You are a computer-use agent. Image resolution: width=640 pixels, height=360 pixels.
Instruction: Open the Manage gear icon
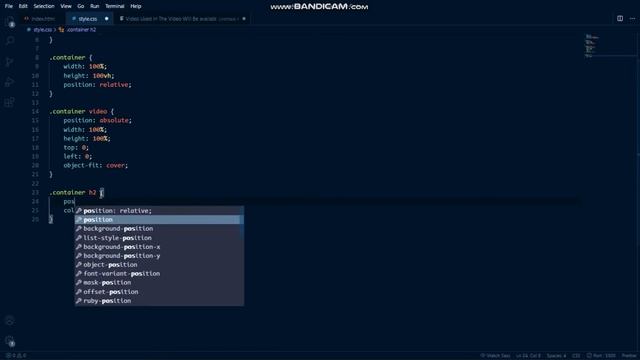click(x=10, y=341)
